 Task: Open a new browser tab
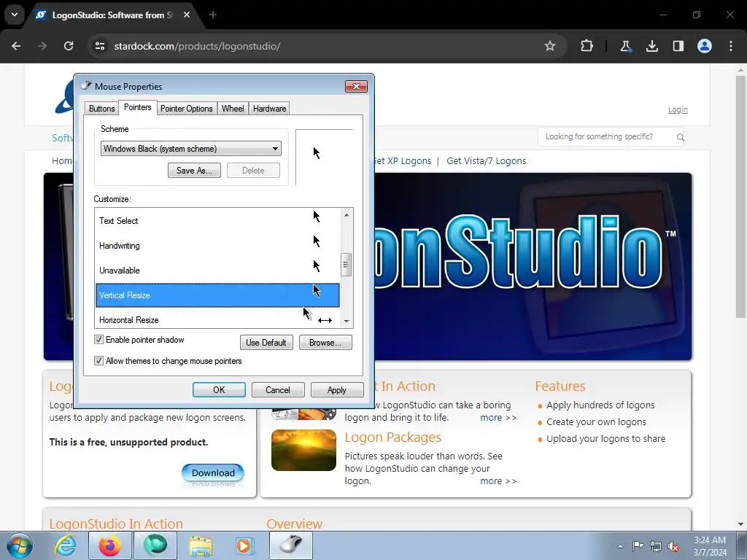point(213,15)
